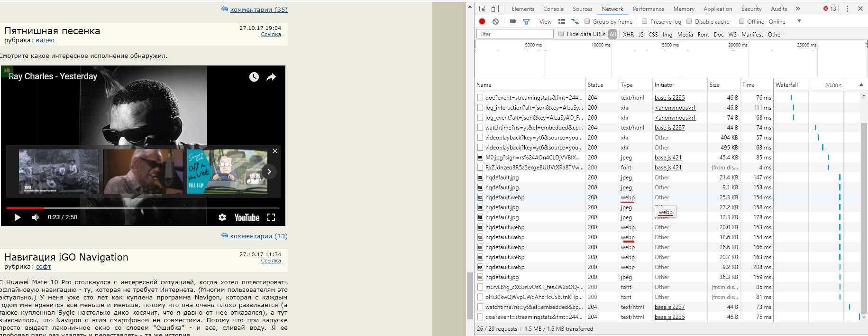
Task: Switch to the Sources tab
Action: point(583,9)
